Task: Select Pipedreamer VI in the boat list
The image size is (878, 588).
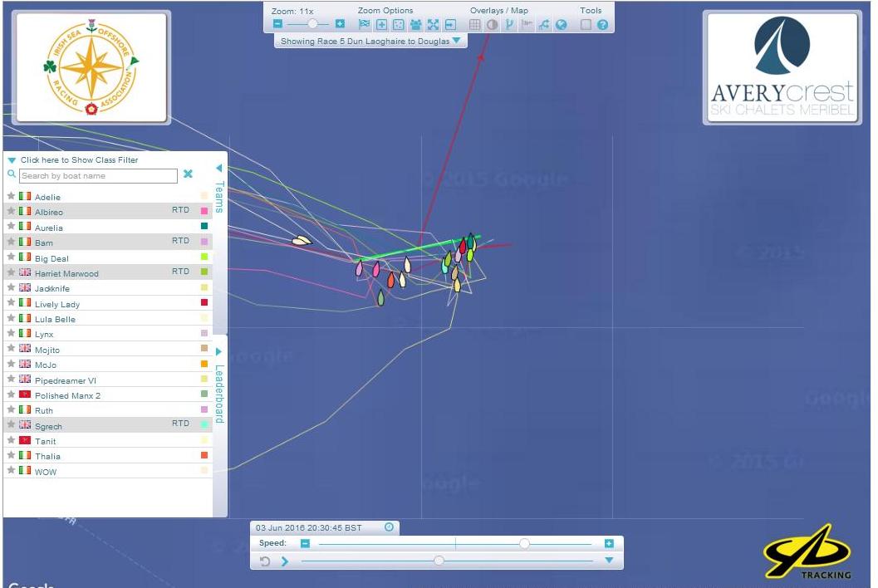Action: (108, 380)
